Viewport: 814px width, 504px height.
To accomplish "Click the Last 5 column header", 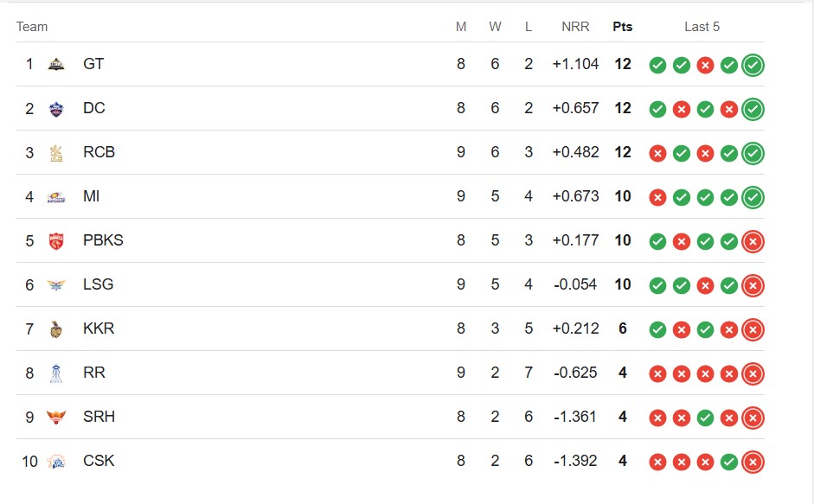I will tap(702, 27).
